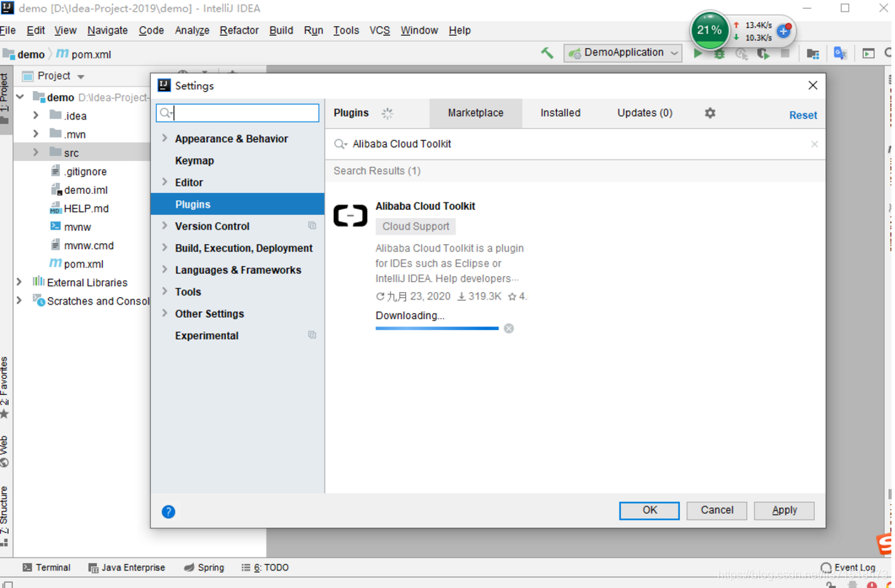895x588 pixels.
Task: Expand the Editor settings category
Action: click(165, 182)
